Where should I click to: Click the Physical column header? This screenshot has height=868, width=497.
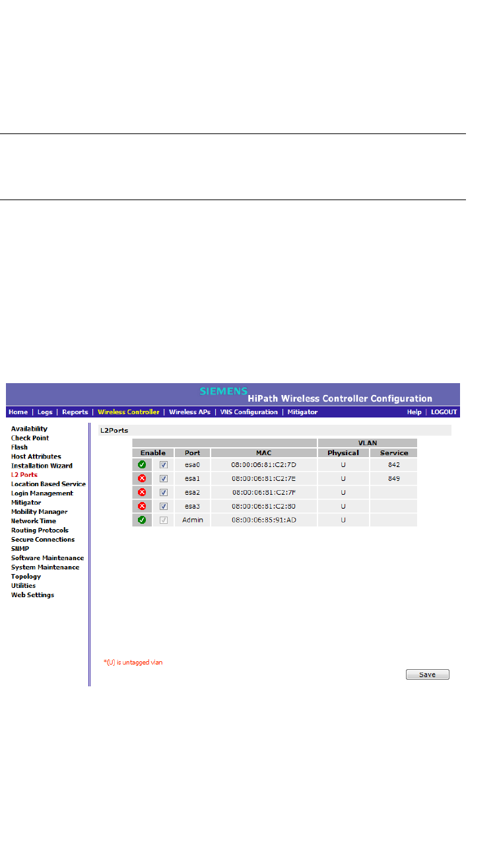[x=343, y=453]
